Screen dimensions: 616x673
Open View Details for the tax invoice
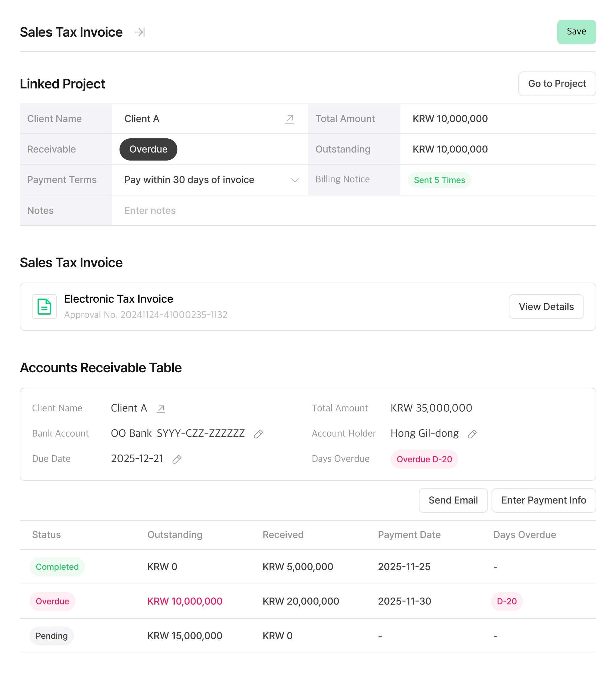[546, 306]
